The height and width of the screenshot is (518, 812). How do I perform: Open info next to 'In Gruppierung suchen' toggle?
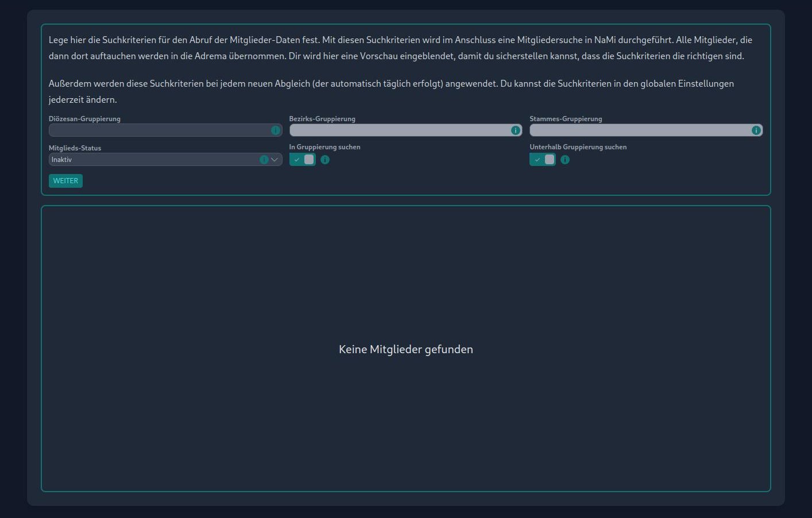[325, 160]
